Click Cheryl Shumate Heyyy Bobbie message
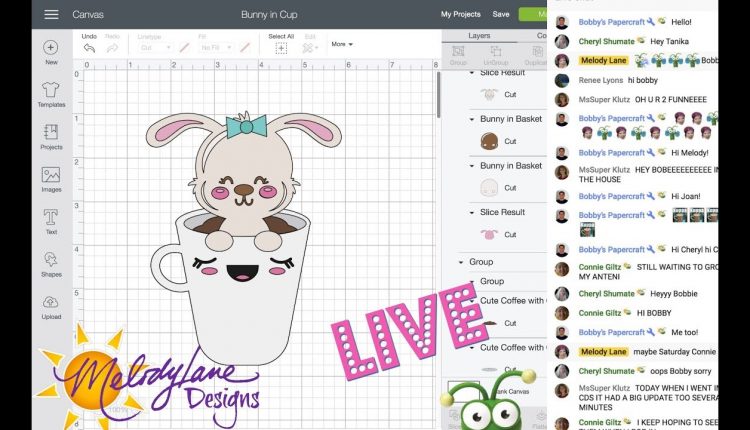Image resolution: width=750 pixels, height=430 pixels. (673, 294)
